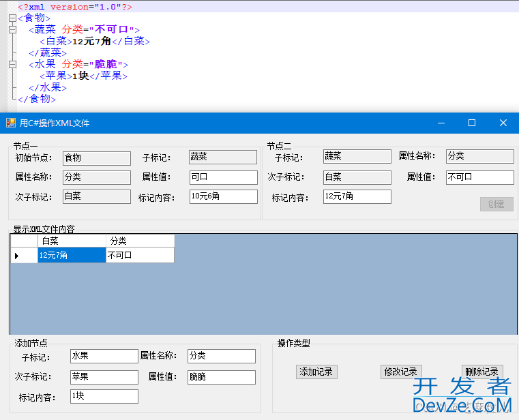Screen dimensions: 519x420
Task: Click the 不可口 attribute value in XML editor
Action: pos(111,29)
